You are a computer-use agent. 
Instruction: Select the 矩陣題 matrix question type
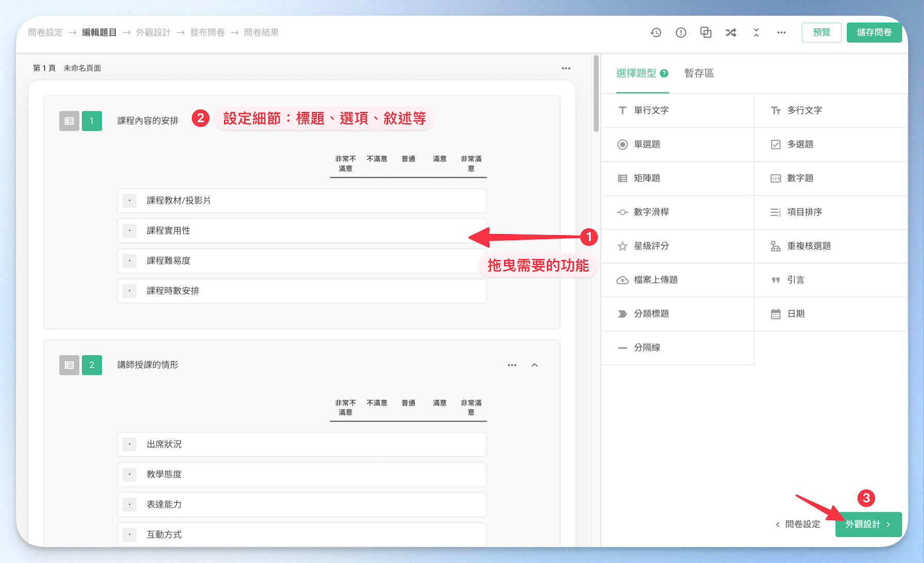coord(677,179)
